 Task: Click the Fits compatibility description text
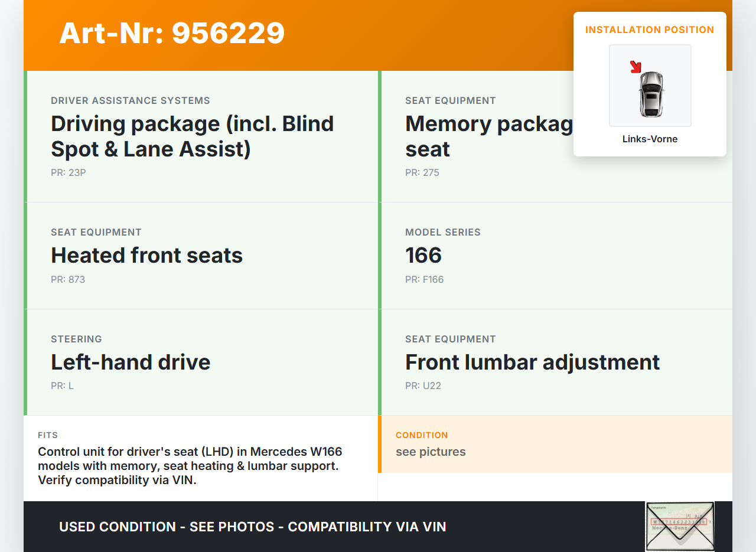point(190,466)
